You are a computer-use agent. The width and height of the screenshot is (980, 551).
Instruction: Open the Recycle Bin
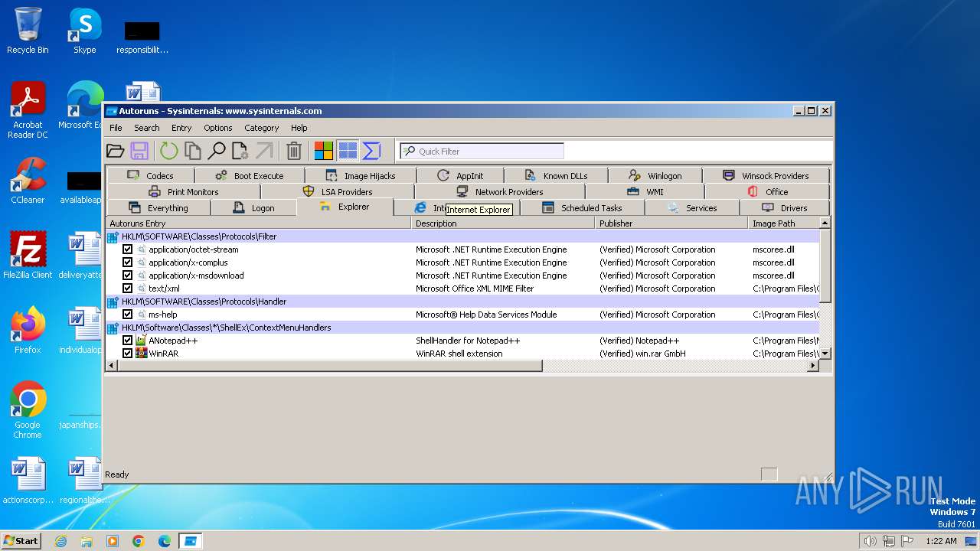[x=28, y=32]
